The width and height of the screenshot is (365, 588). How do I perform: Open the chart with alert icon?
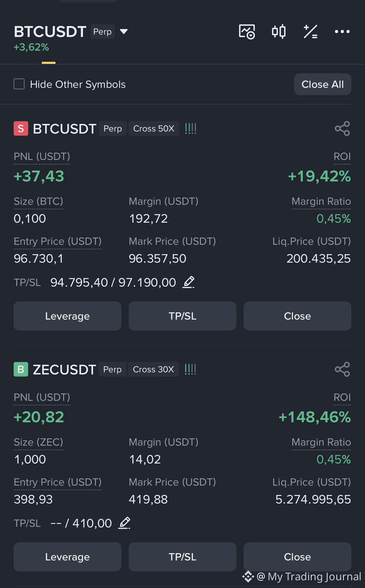point(247,32)
